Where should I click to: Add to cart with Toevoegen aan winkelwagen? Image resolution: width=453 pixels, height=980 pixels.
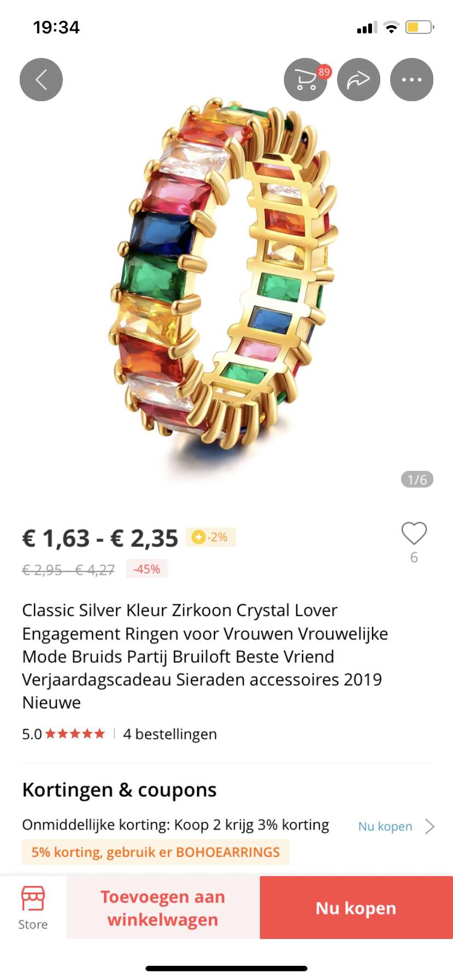tap(163, 908)
